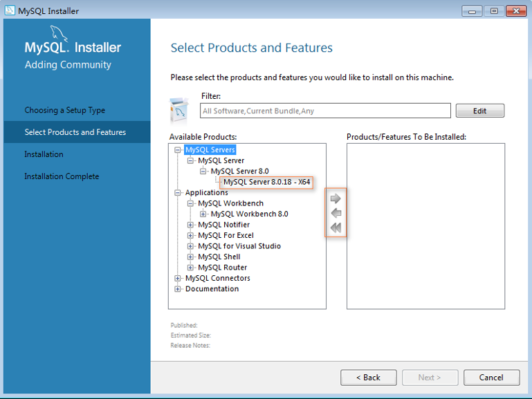The width and height of the screenshot is (532, 399).
Task: Select the MySQL Router tree label
Action: (223, 268)
